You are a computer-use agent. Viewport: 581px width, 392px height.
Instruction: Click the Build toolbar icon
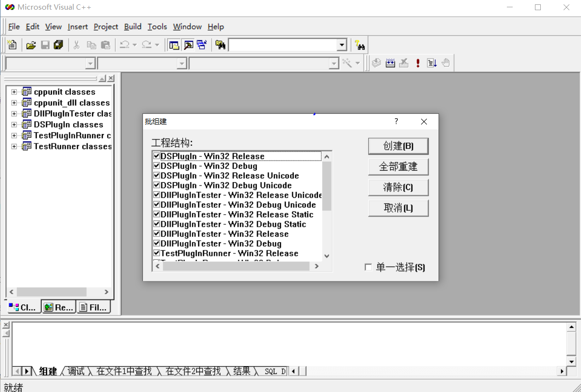tap(390, 63)
